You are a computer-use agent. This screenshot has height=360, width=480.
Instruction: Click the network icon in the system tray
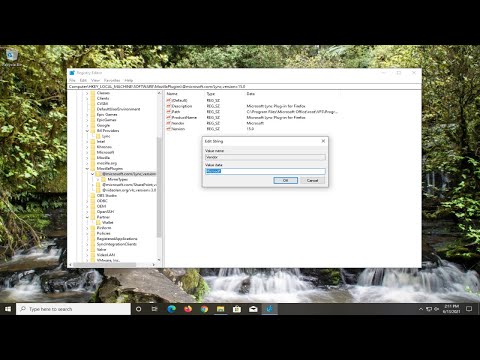pos(429,309)
